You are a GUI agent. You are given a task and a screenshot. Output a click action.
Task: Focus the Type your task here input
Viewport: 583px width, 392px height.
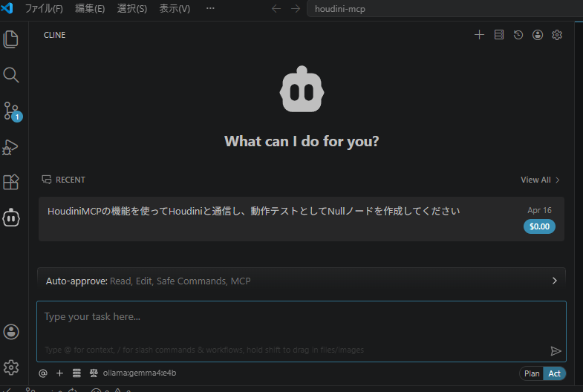(x=302, y=331)
